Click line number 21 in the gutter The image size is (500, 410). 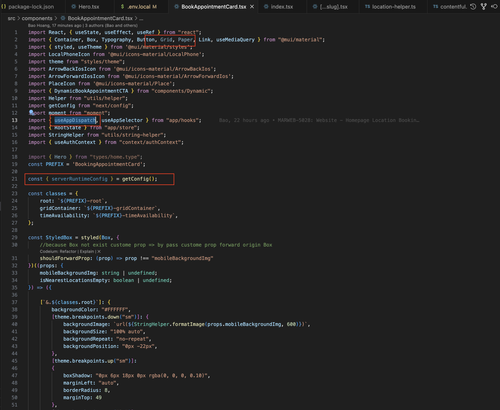click(14, 179)
